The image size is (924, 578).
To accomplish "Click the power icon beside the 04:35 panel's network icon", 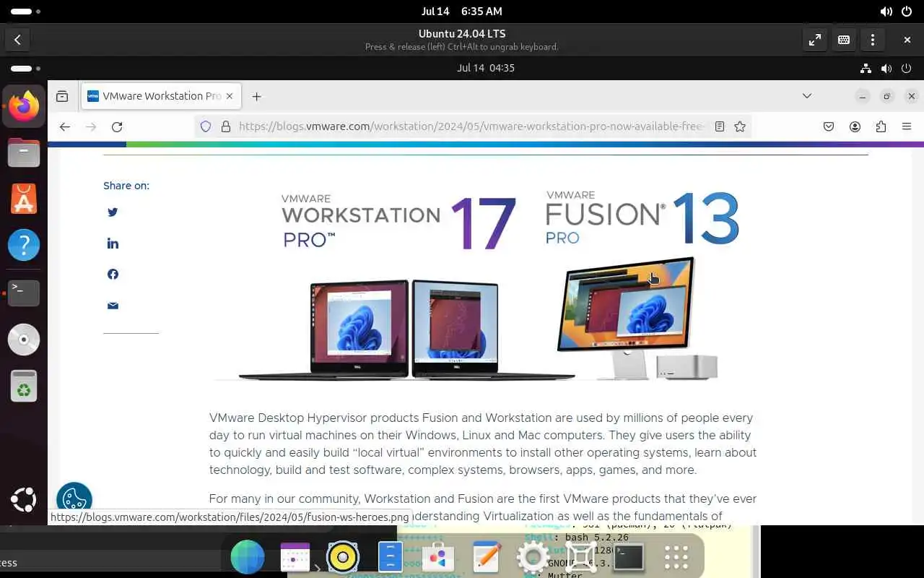I will [907, 69].
